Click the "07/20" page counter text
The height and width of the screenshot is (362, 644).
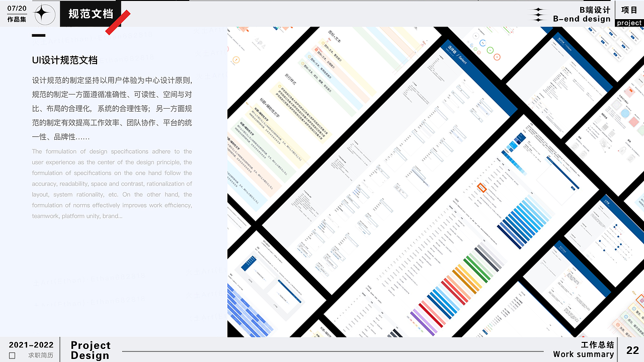(x=17, y=9)
